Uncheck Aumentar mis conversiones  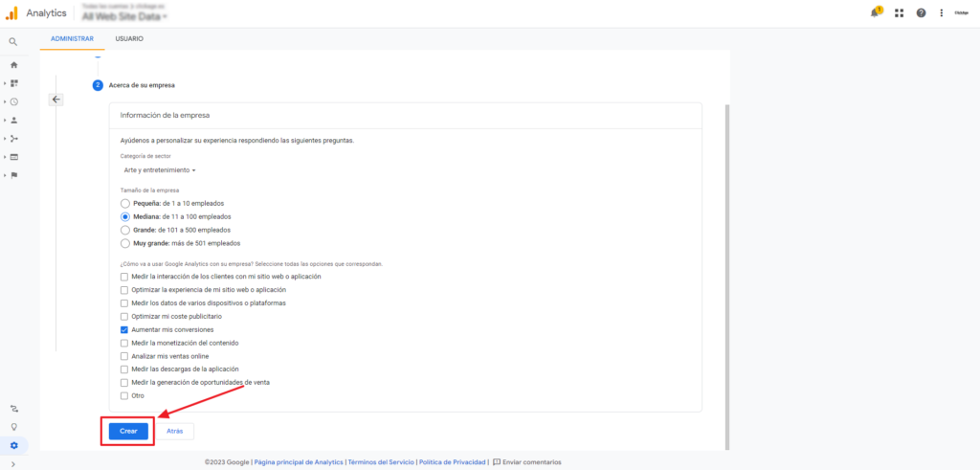(123, 329)
